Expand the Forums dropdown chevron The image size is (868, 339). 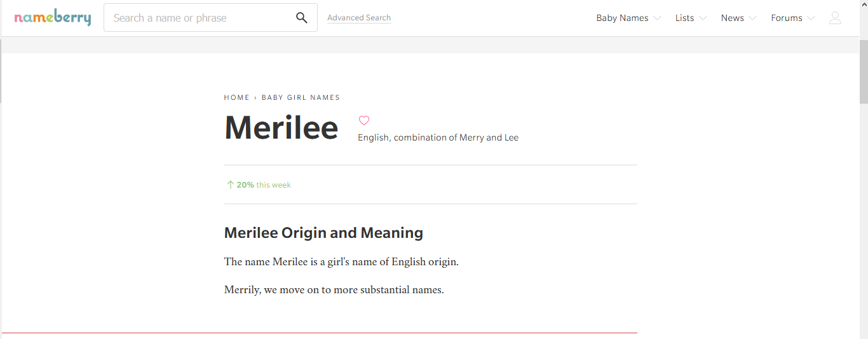click(x=811, y=18)
